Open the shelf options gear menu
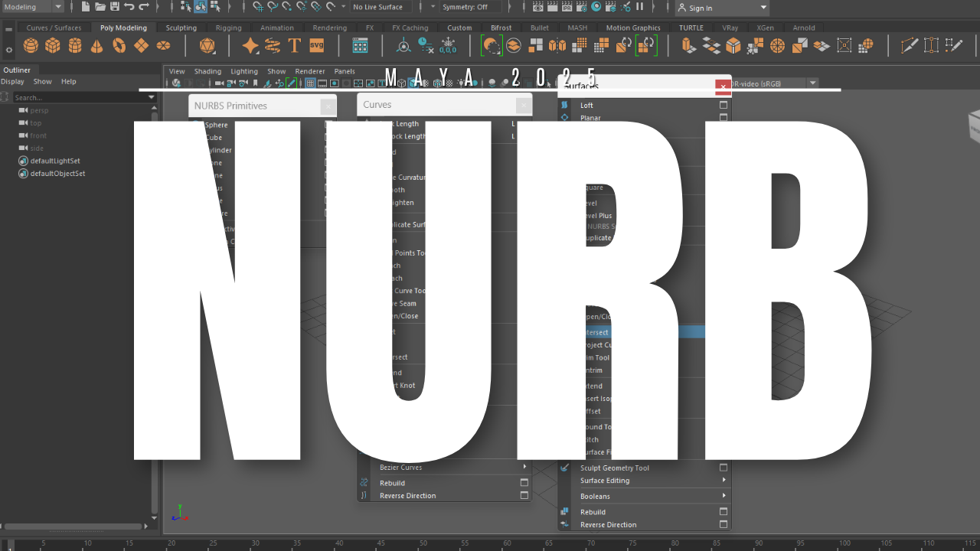This screenshot has height=551, width=980. pyautogui.click(x=8, y=50)
